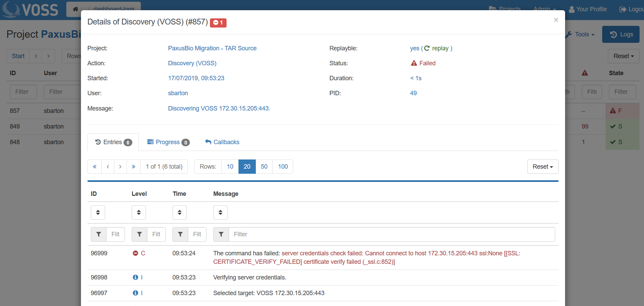Click the info icon on entry 96998
The width and height of the screenshot is (644, 306).
tap(135, 277)
